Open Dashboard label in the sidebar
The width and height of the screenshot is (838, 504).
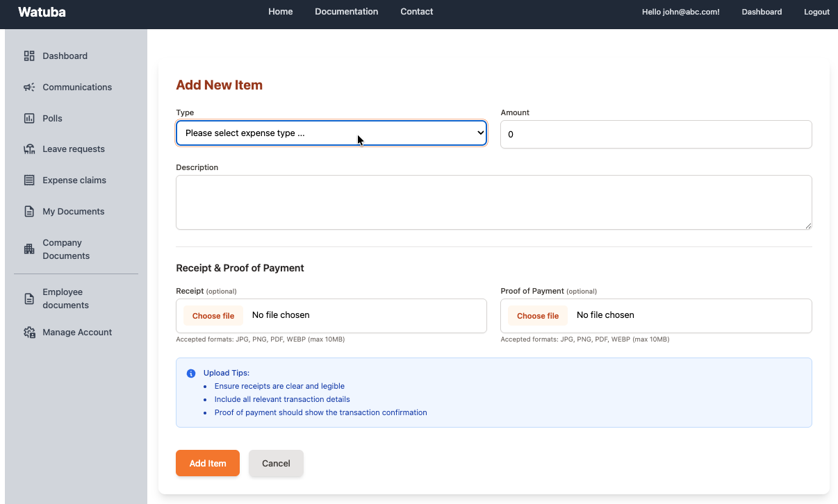pos(65,56)
